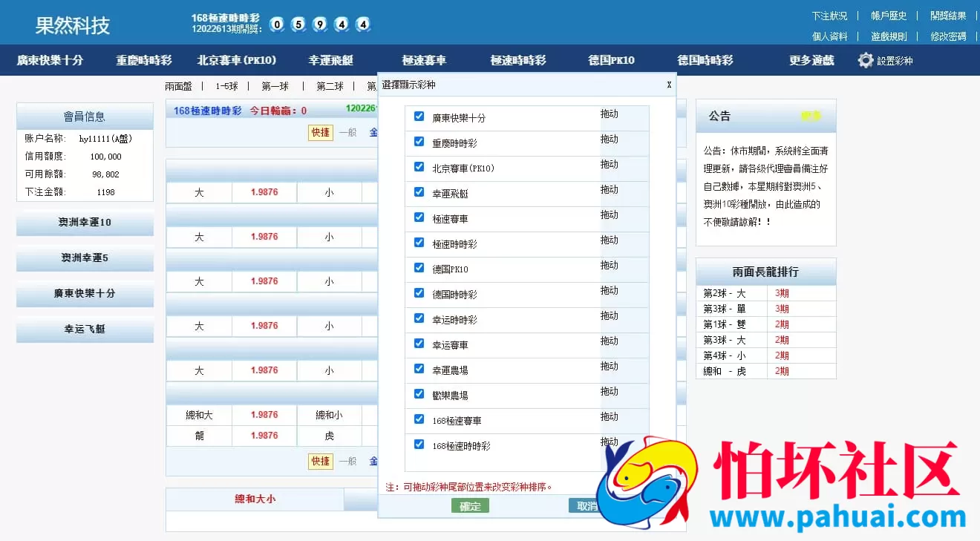Viewport: 980px width, 541px height.
Task: Click the 1.9876 odds next to 龍
Action: (265, 436)
